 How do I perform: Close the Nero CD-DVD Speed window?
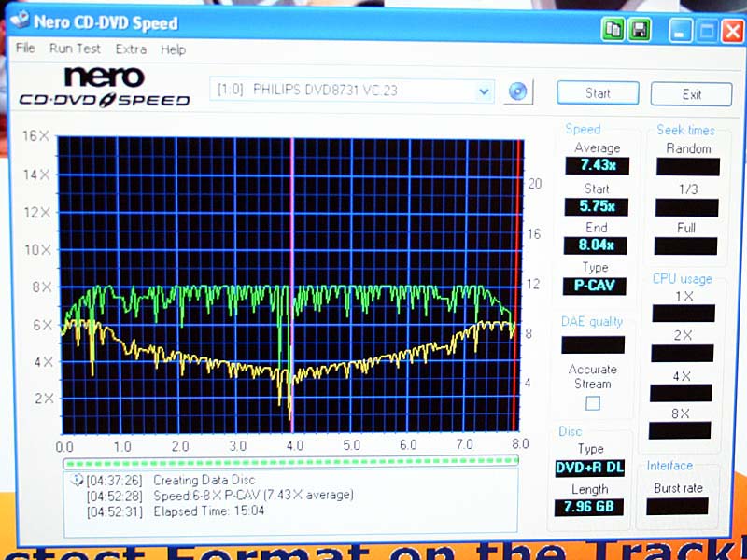pos(733,32)
